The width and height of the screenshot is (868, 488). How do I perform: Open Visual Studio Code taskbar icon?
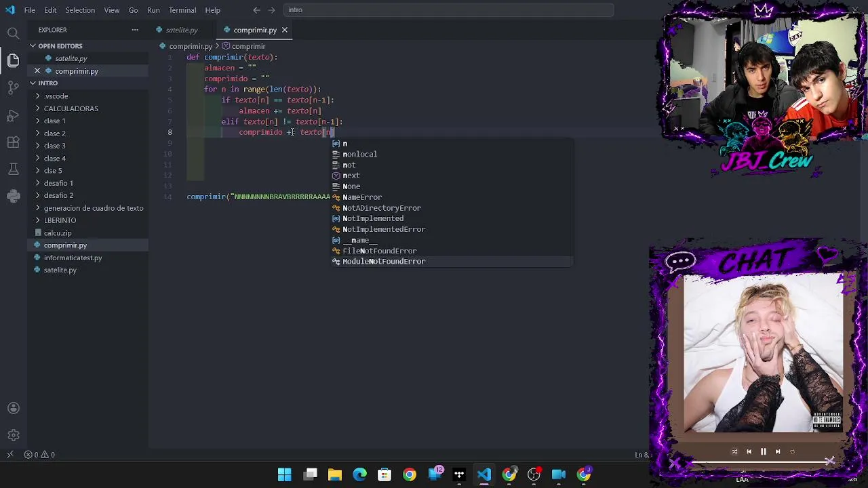pos(484,474)
